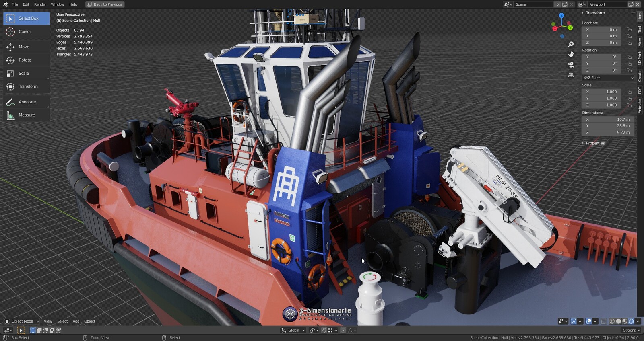
Task: Toggle proportional editing
Action: tap(343, 330)
